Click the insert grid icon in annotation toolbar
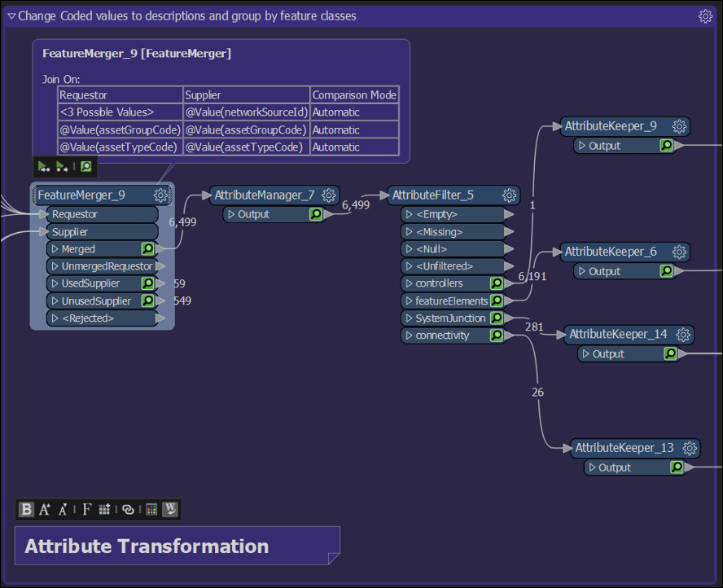The width and height of the screenshot is (723, 588). [104, 509]
